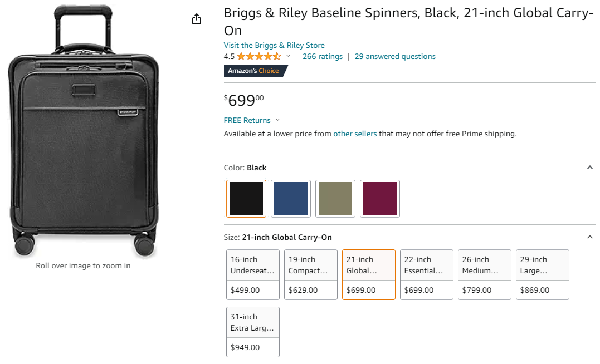600x364 pixels.
Task: View the 29 answered questions
Action: pos(395,56)
